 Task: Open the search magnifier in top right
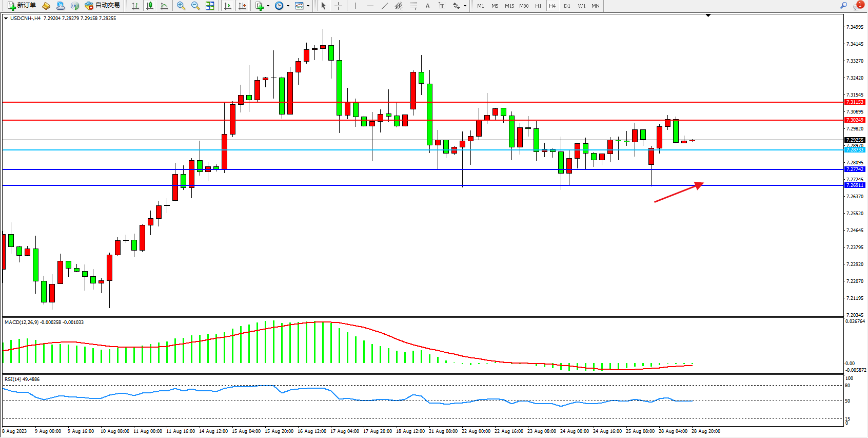click(843, 6)
